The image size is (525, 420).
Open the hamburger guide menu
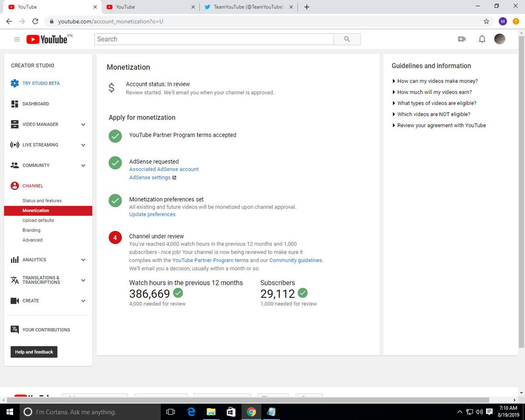coord(17,39)
